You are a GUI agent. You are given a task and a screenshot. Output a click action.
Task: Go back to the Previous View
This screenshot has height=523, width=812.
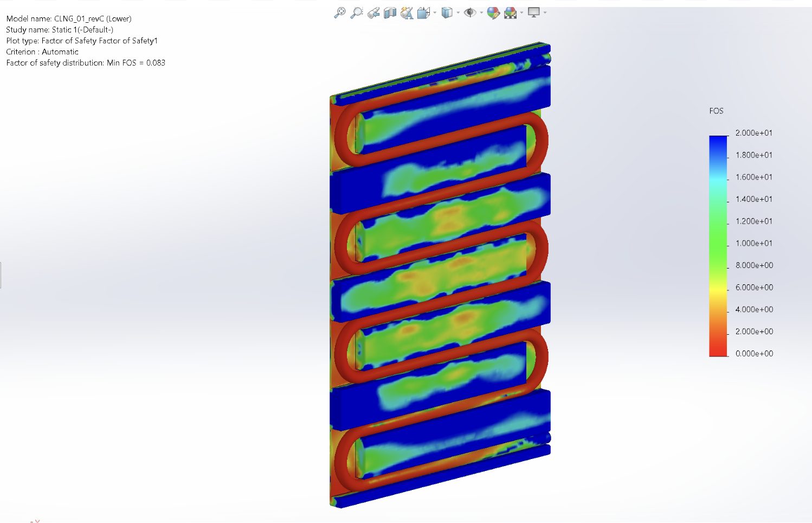(x=373, y=12)
